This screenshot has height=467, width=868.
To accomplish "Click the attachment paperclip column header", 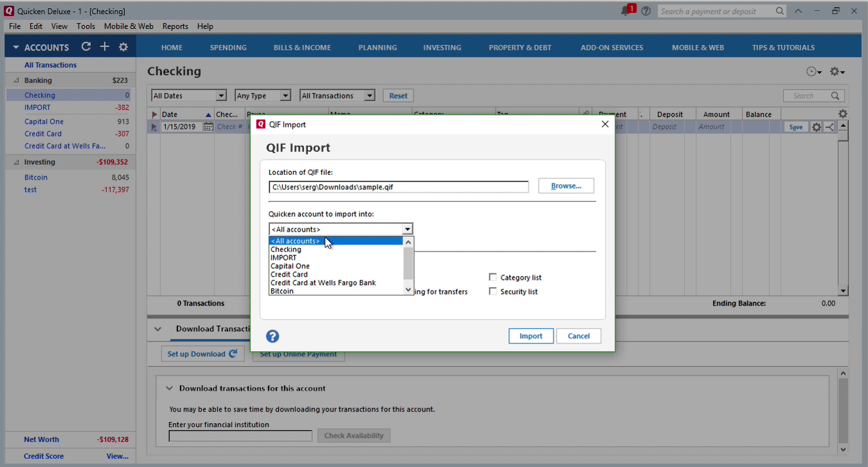I will pyautogui.click(x=585, y=114).
